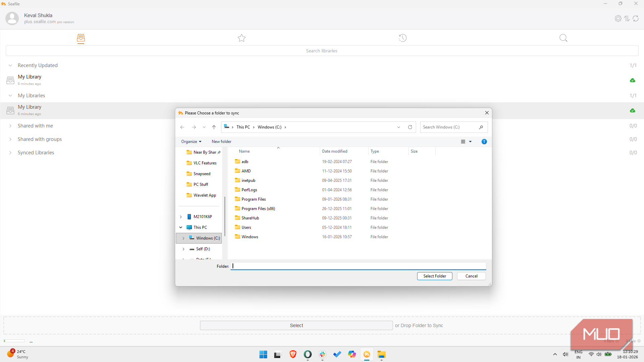
Task: Switch to the Search tab icon
Action: pyautogui.click(x=563, y=38)
